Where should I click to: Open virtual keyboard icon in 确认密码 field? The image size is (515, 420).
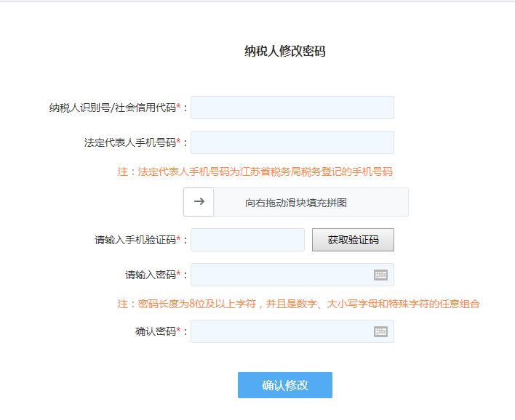click(x=380, y=331)
